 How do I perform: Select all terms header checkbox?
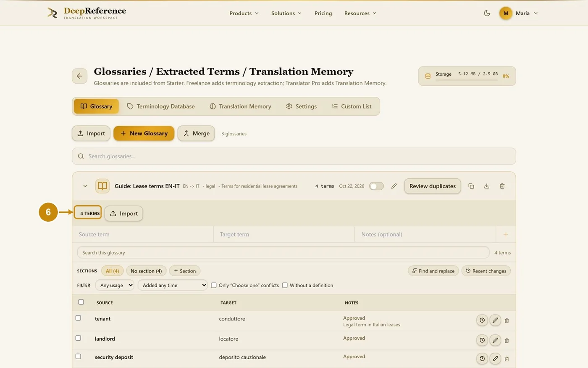(x=81, y=302)
